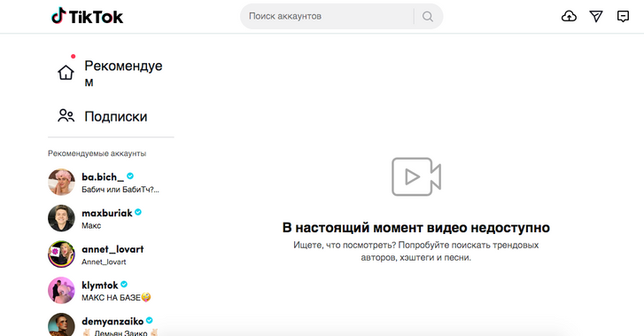The height and width of the screenshot is (336, 644).
Task: Open the annet_lovart account link
Action: coord(113,249)
